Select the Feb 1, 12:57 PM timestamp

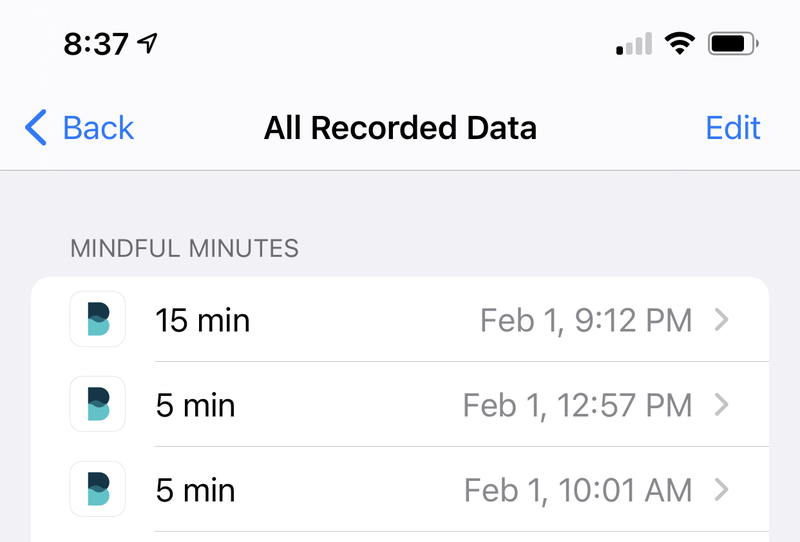[578, 405]
